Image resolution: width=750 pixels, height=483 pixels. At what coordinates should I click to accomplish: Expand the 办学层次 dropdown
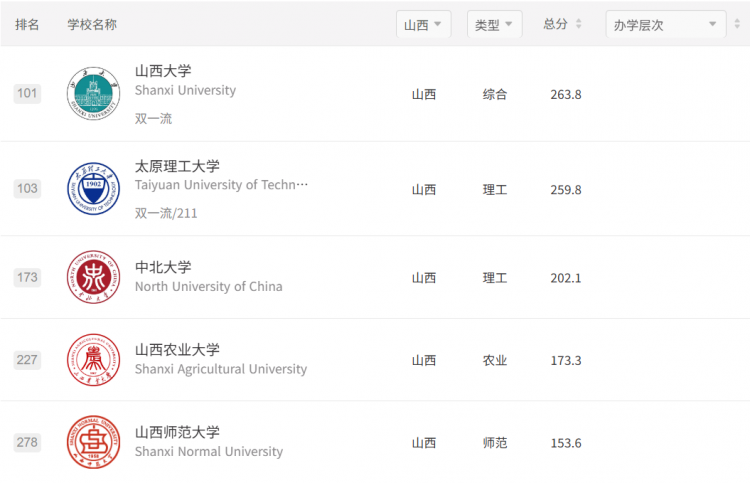click(666, 24)
